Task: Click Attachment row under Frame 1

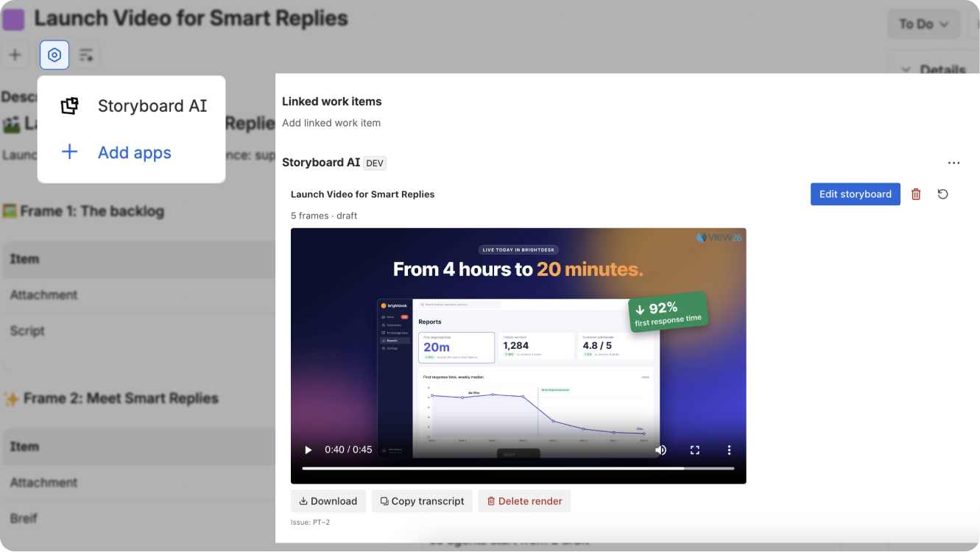Action: pos(140,295)
